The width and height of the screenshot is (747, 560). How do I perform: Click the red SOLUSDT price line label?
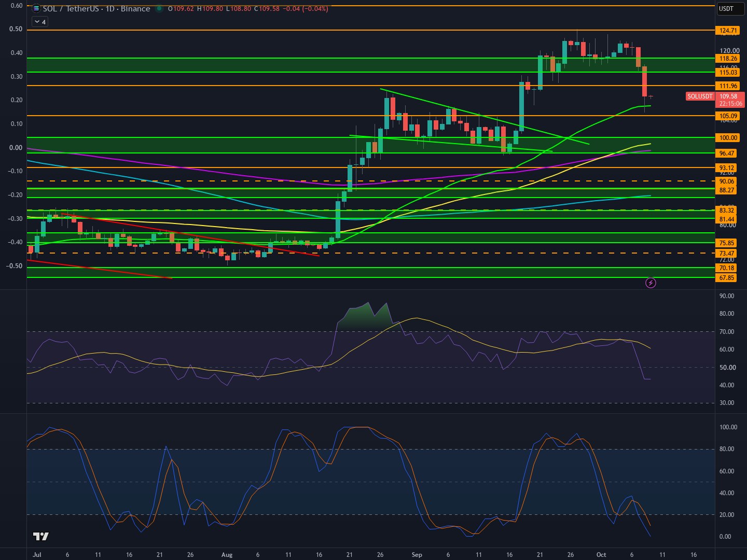click(700, 96)
